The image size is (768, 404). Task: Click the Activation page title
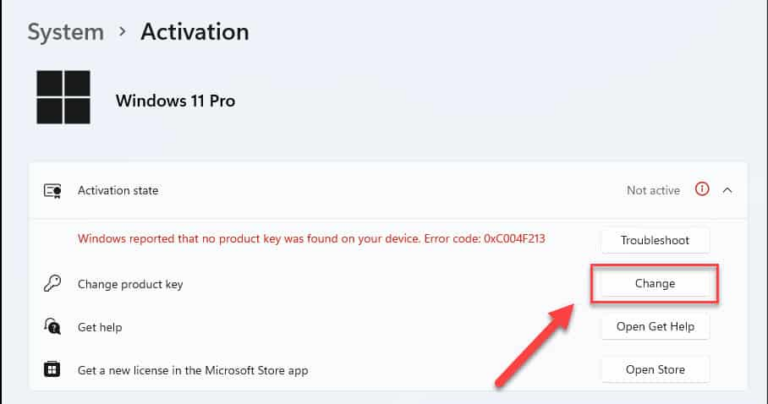[x=195, y=32]
